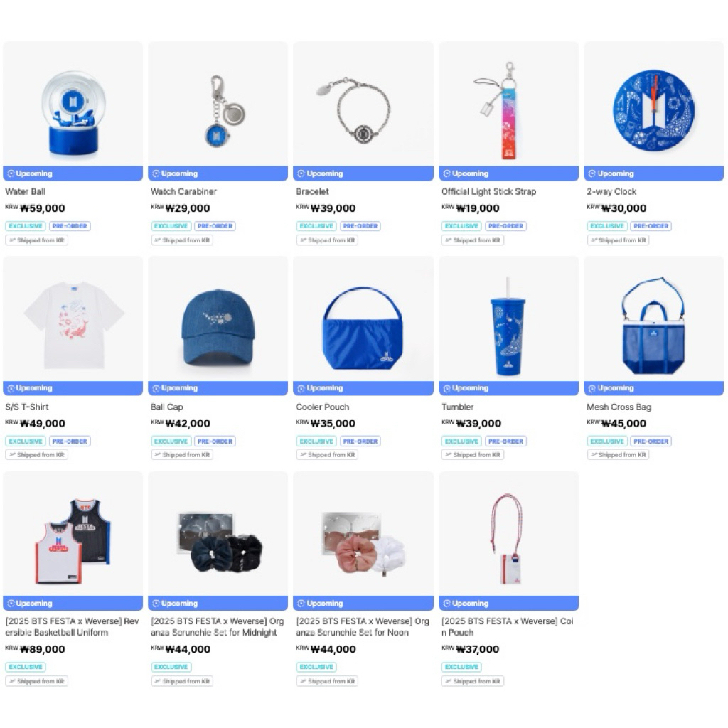Click the Coin Pouch product title
The width and height of the screenshot is (728, 728).
click(x=507, y=627)
